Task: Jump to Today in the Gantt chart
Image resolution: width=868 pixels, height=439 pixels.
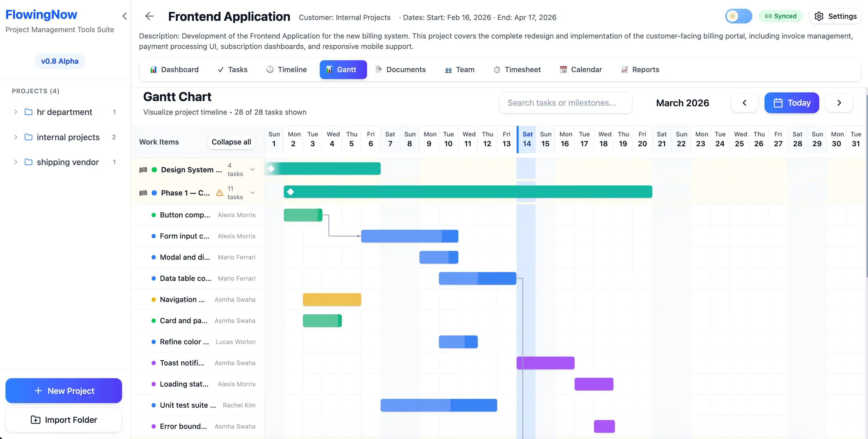Action: coord(791,103)
